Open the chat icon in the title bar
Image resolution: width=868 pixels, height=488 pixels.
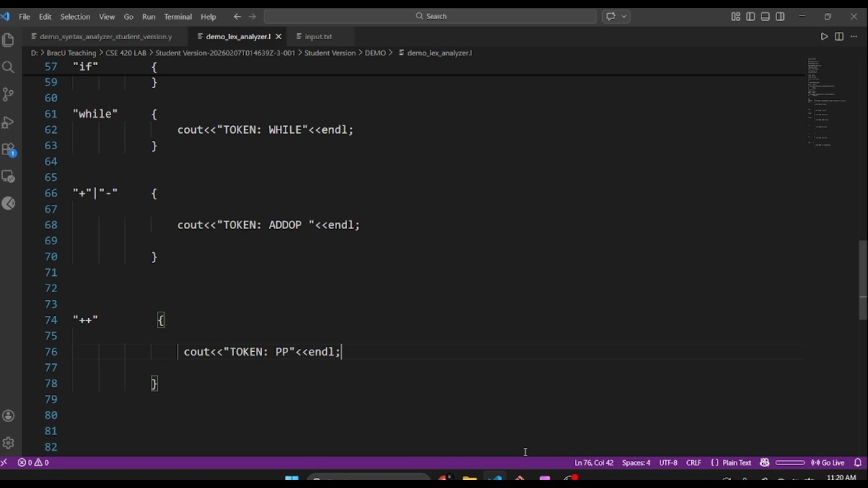(x=610, y=16)
